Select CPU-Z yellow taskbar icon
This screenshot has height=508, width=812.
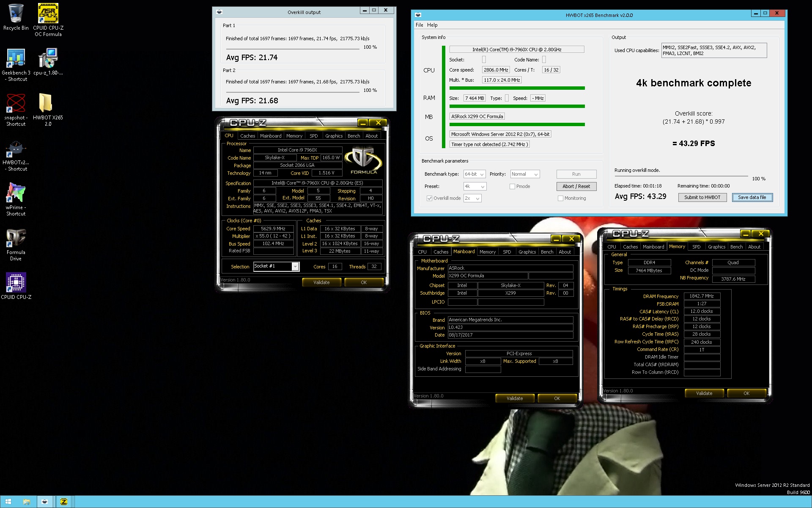click(x=64, y=502)
